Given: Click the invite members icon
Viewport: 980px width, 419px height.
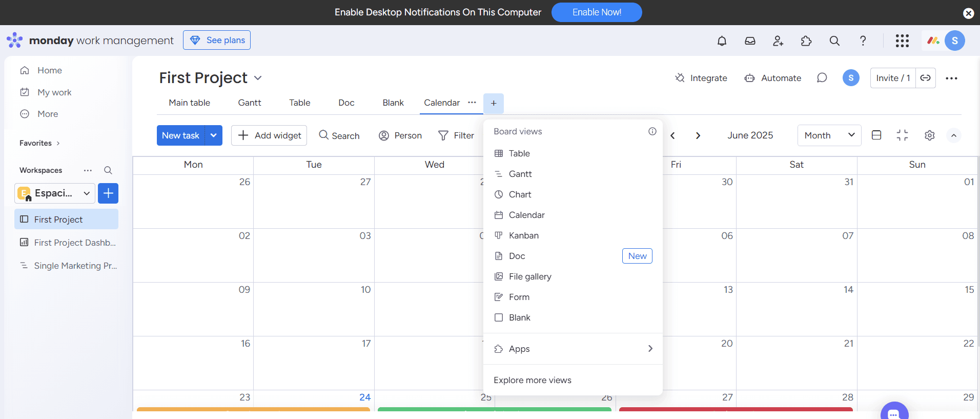Looking at the screenshot, I should [778, 41].
